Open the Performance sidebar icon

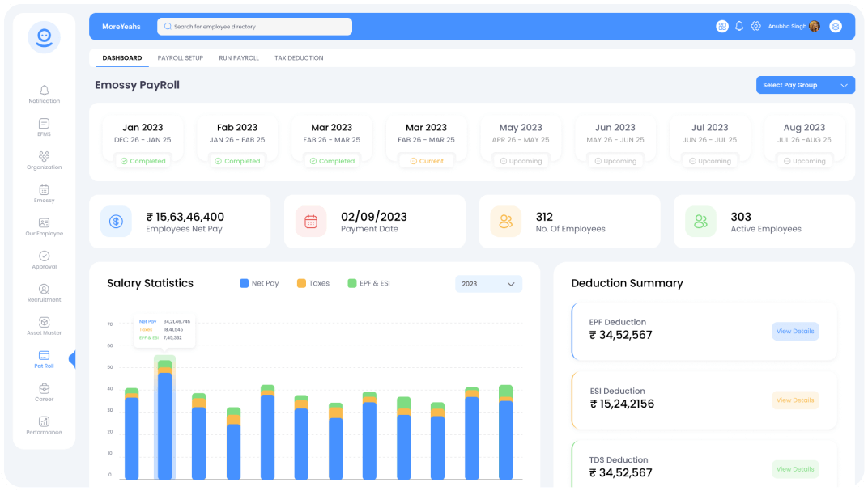point(44,422)
